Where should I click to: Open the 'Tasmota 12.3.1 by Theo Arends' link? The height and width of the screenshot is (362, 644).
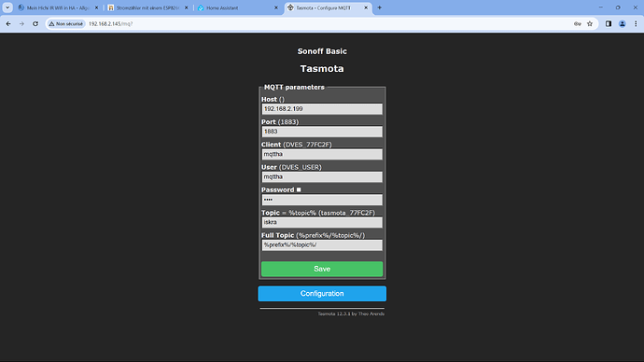(351, 313)
